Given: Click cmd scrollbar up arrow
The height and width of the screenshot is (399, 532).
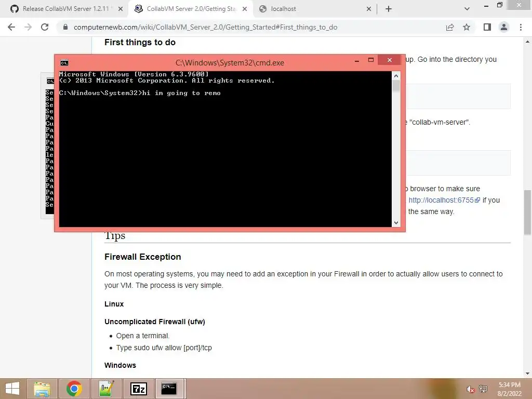Looking at the screenshot, I should point(396,76).
